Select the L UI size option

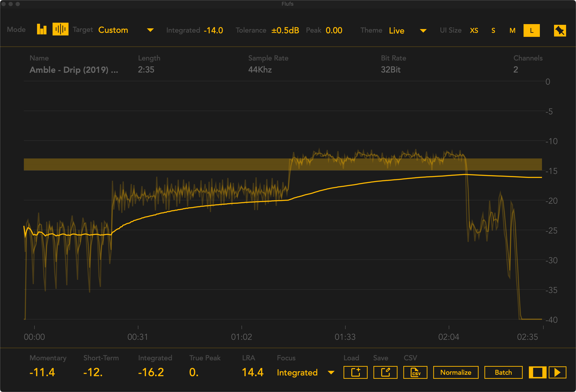point(531,30)
